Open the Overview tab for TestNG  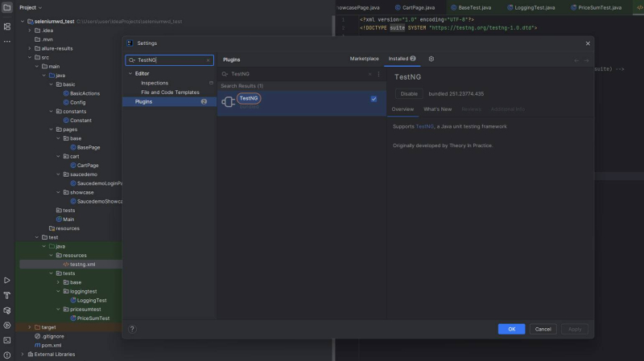point(402,109)
